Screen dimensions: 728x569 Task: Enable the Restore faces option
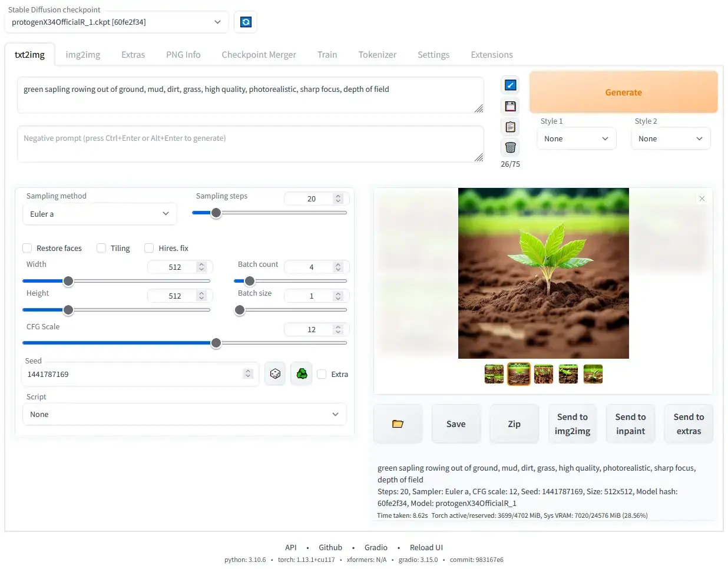[x=27, y=248]
